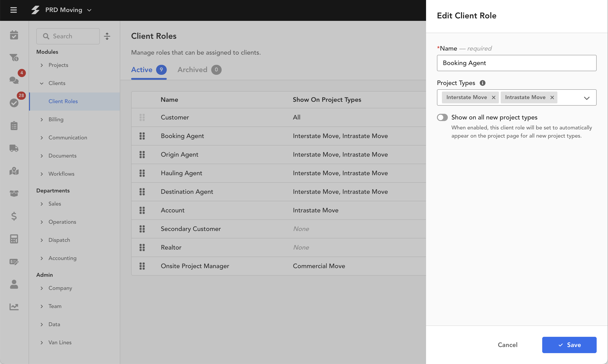Screen dimensions: 608x364
Task: Remove the Interstate Move tag
Action: (x=493, y=98)
